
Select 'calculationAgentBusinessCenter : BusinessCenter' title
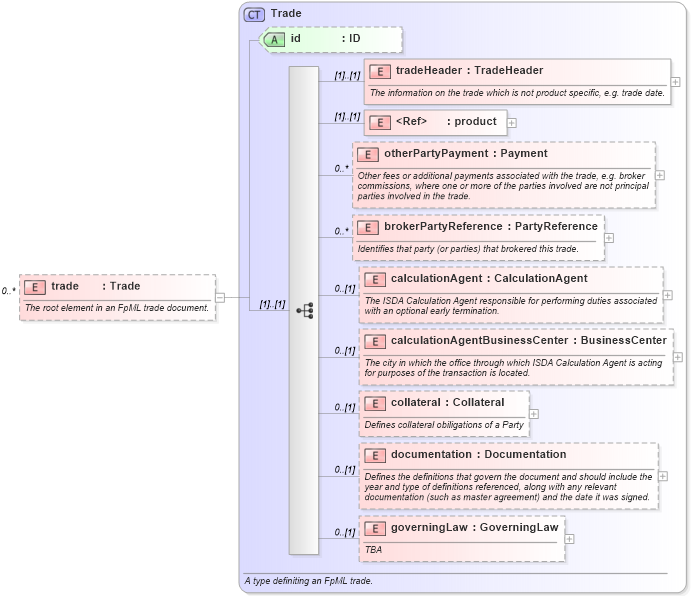click(x=529, y=340)
